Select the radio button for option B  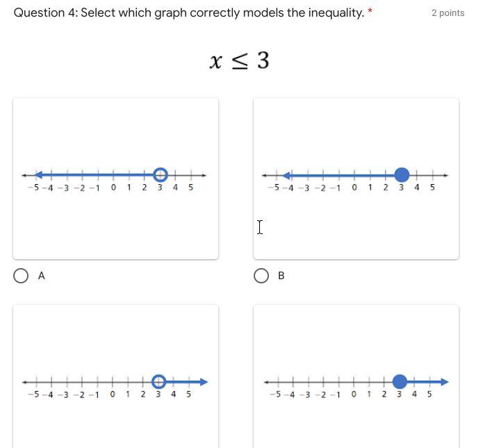pyautogui.click(x=261, y=276)
